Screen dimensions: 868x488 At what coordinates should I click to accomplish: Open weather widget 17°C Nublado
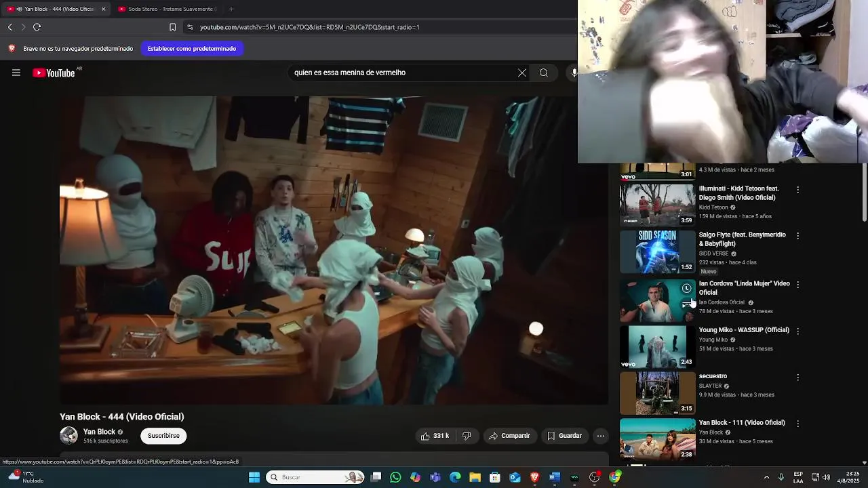point(27,477)
